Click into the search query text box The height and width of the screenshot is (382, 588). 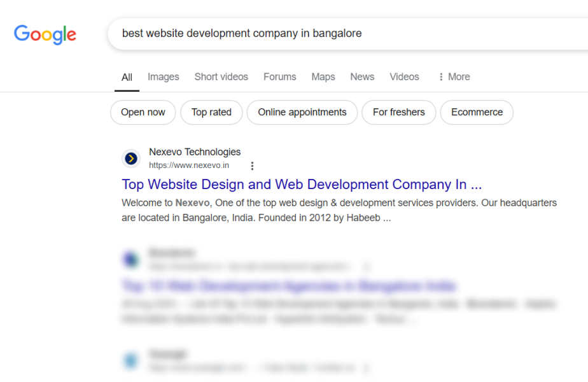click(344, 33)
